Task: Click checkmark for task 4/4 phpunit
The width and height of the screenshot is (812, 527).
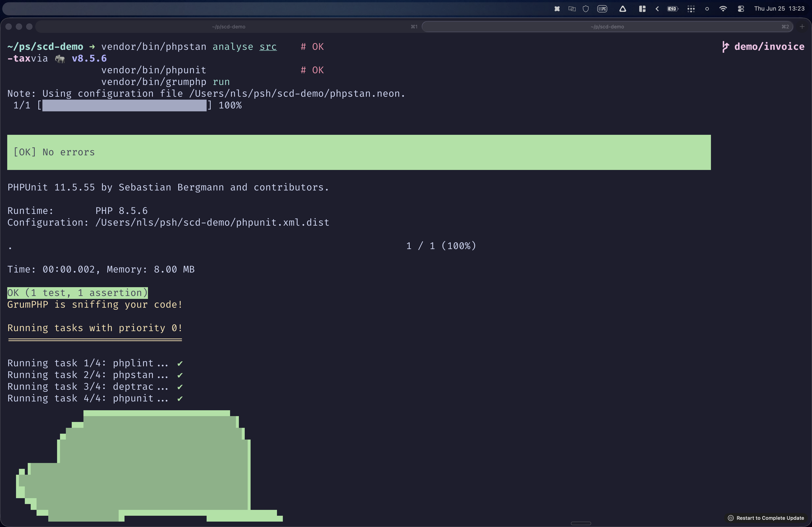Action: pyautogui.click(x=180, y=399)
